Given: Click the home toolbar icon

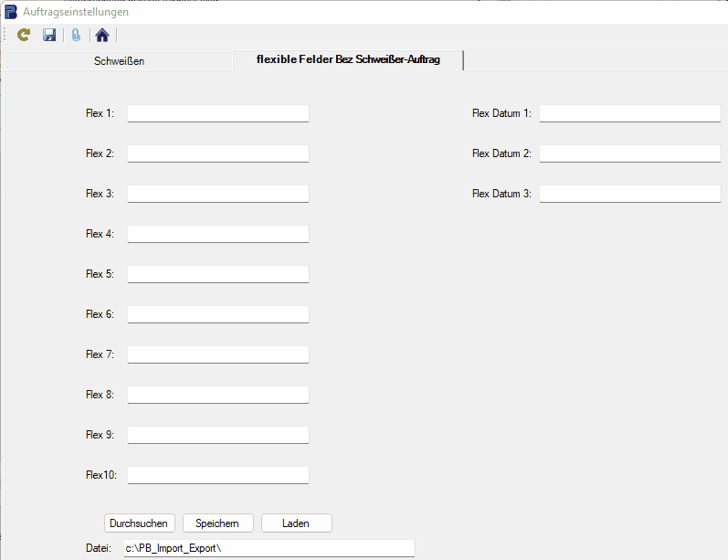Looking at the screenshot, I should tap(102, 35).
